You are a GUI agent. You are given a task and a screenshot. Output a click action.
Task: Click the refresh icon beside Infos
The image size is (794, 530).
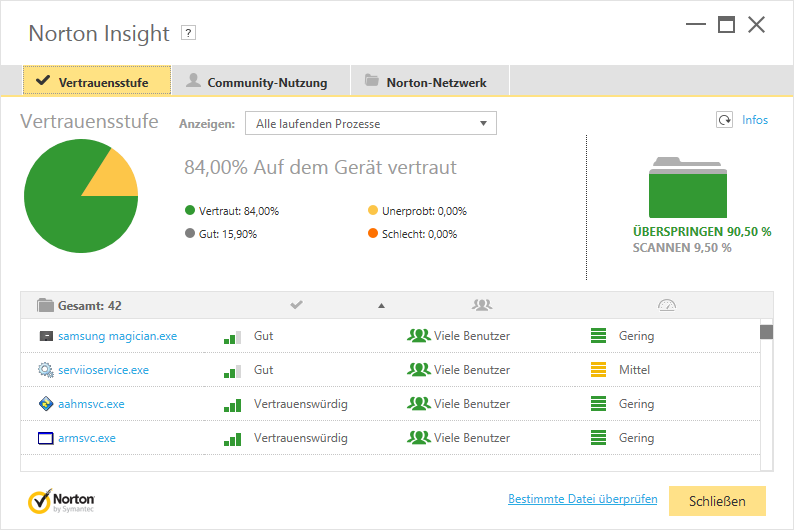coord(725,120)
